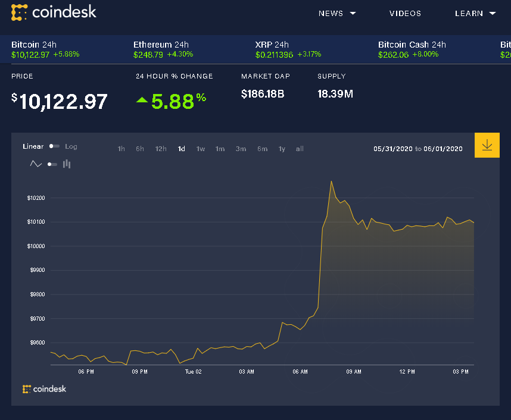Viewport: 511px width, 420px height.
Task: Click the 06 AM x-axis label
Action: (300, 371)
